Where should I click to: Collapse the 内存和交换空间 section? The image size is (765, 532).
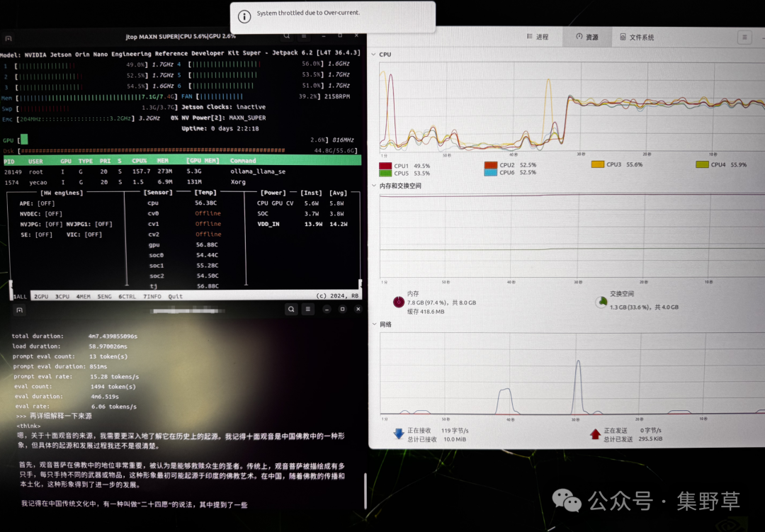(374, 186)
